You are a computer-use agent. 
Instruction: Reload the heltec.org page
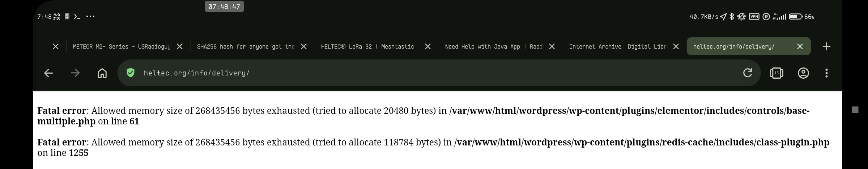tap(748, 73)
